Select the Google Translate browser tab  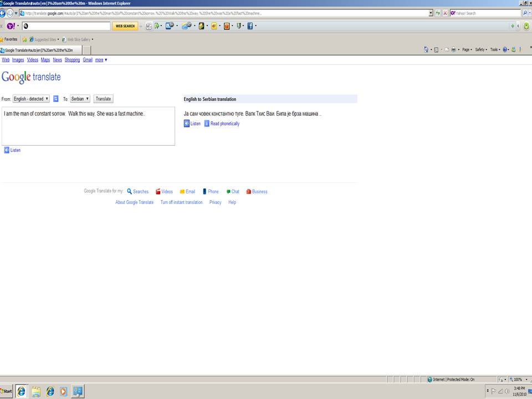(40, 50)
